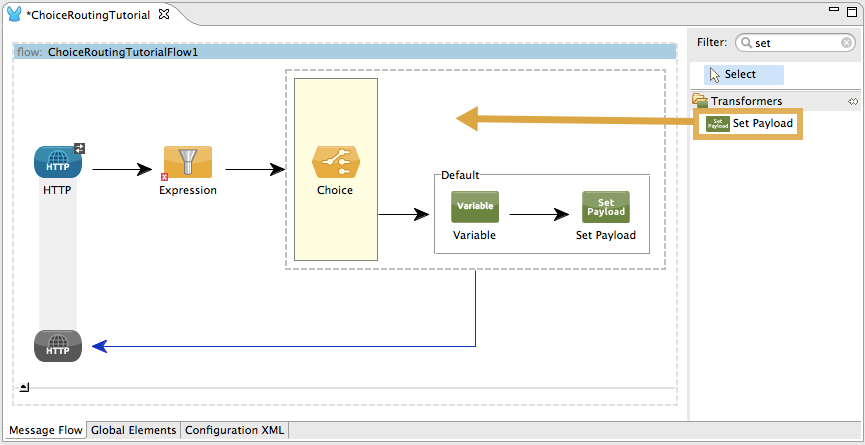865x445 pixels.
Task: Switch to the Global Elements tab
Action: tap(134, 431)
